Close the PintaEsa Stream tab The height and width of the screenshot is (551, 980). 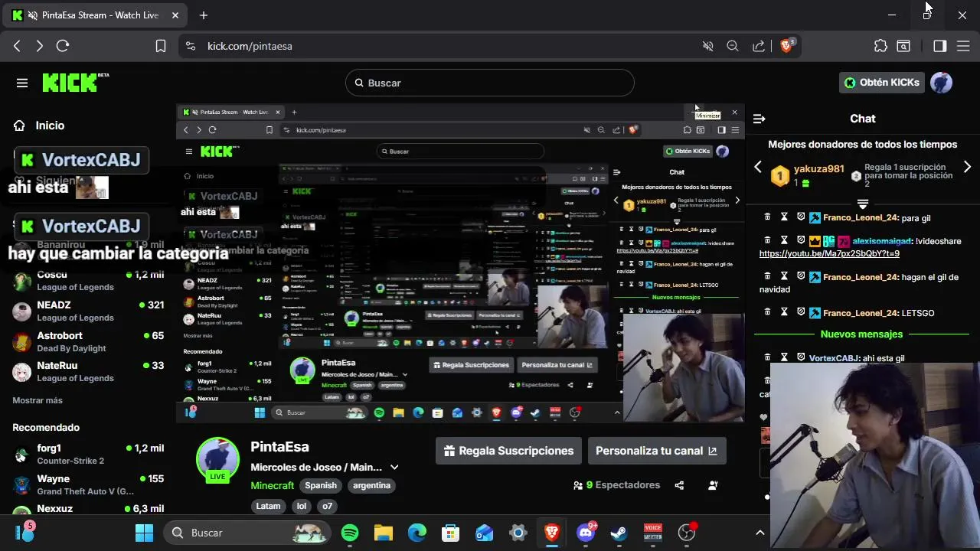coord(175,15)
